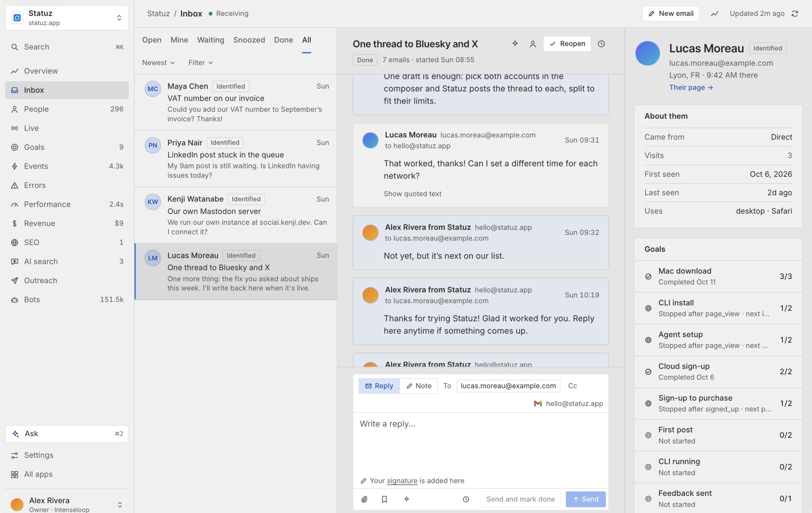
Task: Click the blue Send button
Action: (x=585, y=499)
